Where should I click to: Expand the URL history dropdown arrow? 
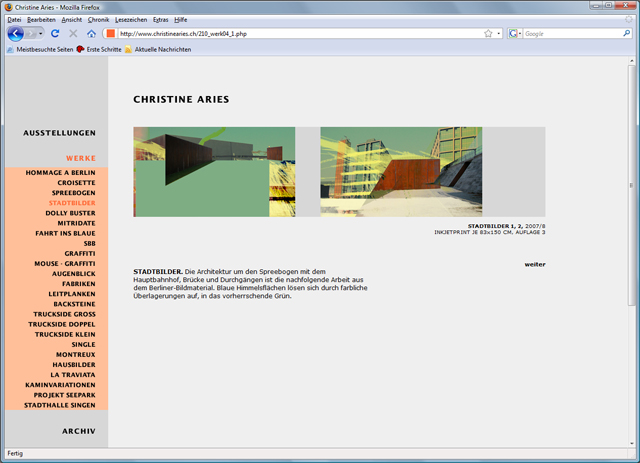point(498,33)
